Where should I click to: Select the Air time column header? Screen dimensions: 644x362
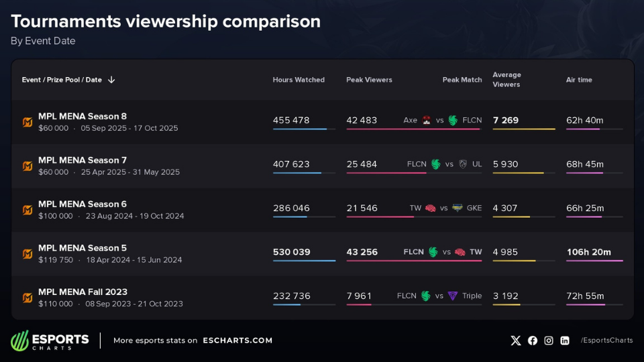579,80
